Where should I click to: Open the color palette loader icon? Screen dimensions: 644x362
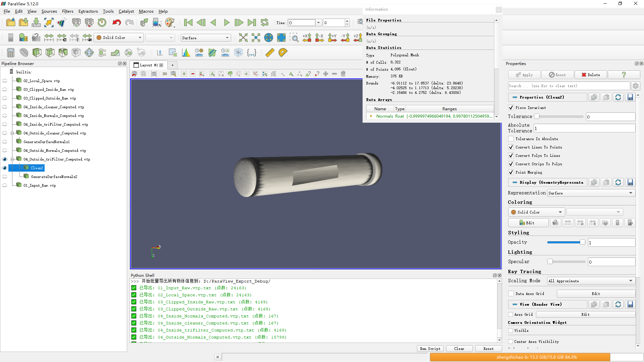[x=170, y=22]
